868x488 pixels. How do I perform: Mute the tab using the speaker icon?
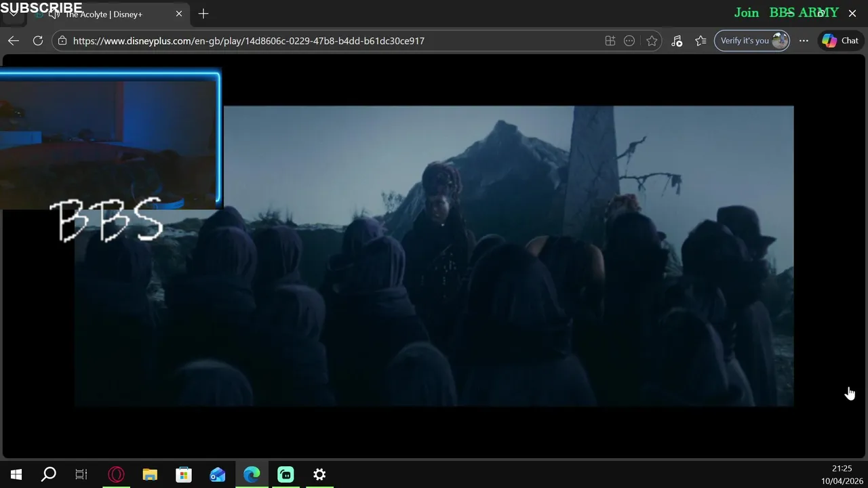coord(54,14)
